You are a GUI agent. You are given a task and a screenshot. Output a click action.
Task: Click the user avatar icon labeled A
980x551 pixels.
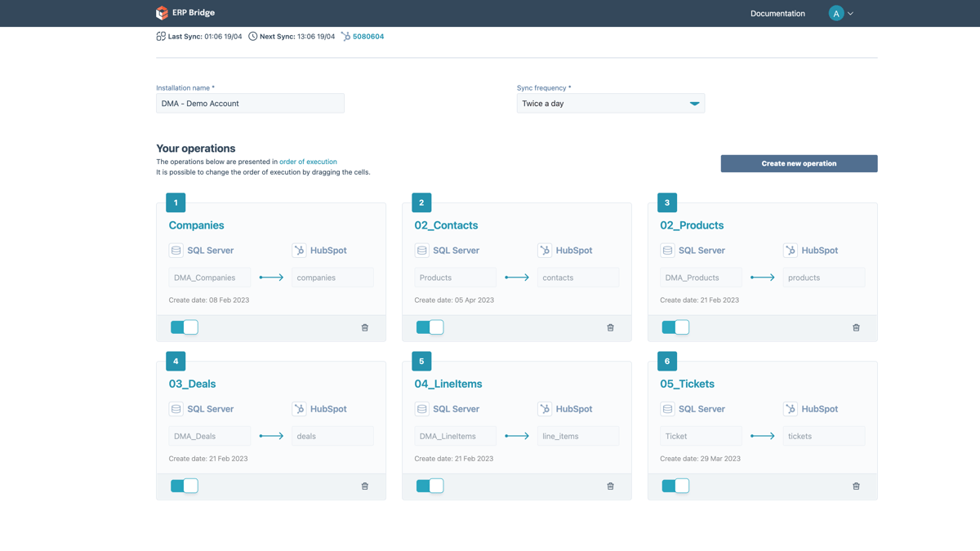[x=835, y=13]
